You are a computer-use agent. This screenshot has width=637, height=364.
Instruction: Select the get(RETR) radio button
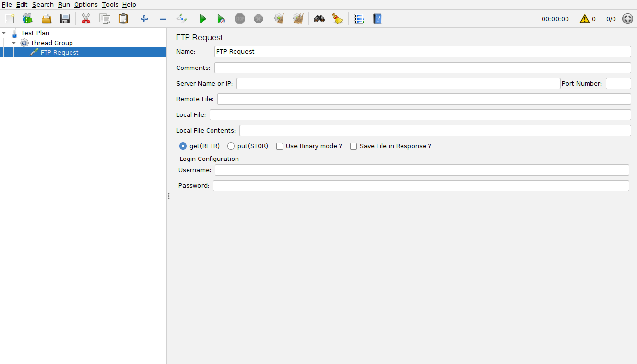183,146
